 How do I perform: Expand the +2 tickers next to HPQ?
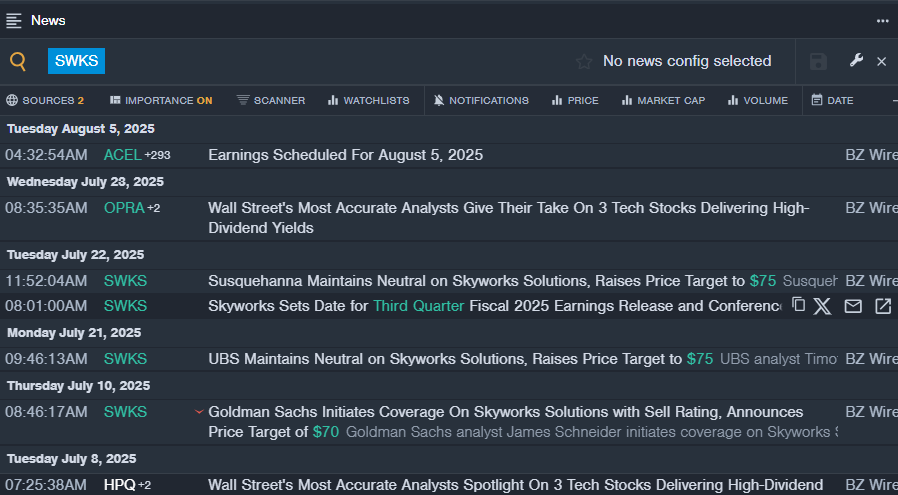[x=144, y=485]
